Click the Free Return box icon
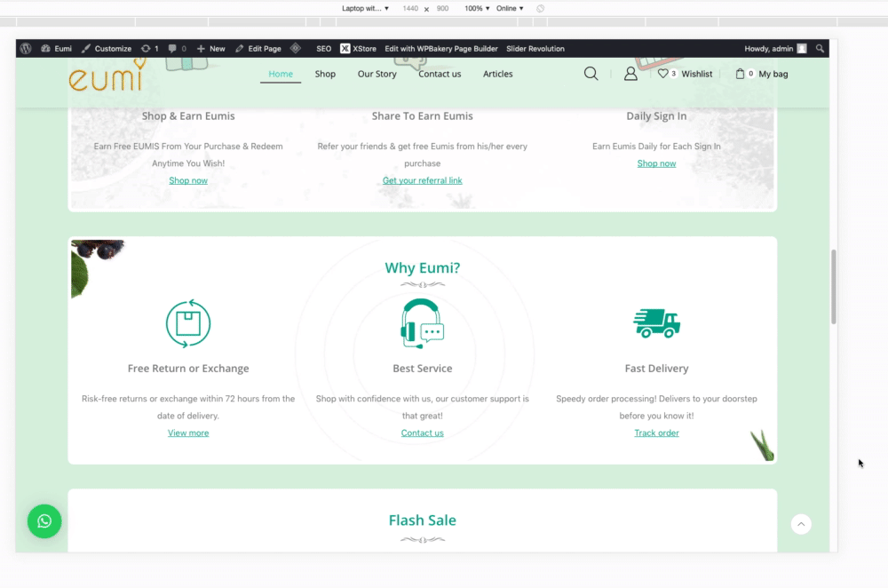Screen dimensions: 888x588 (x=188, y=323)
